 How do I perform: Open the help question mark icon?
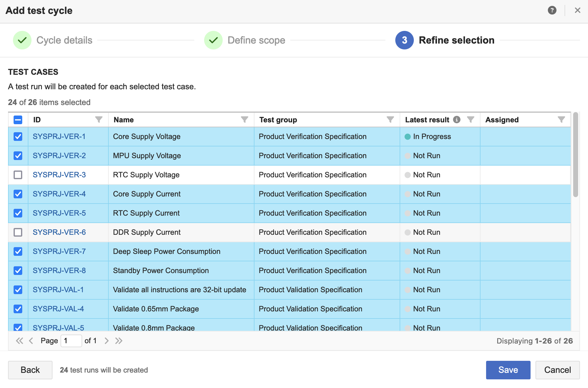point(552,11)
